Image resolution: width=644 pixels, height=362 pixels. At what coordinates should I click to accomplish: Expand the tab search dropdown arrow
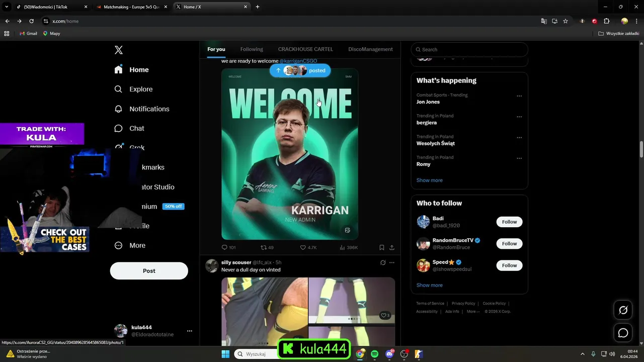(7, 7)
